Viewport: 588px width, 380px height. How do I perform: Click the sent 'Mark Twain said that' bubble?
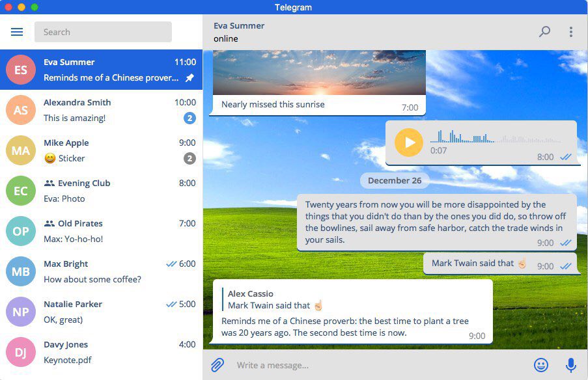[x=500, y=264]
